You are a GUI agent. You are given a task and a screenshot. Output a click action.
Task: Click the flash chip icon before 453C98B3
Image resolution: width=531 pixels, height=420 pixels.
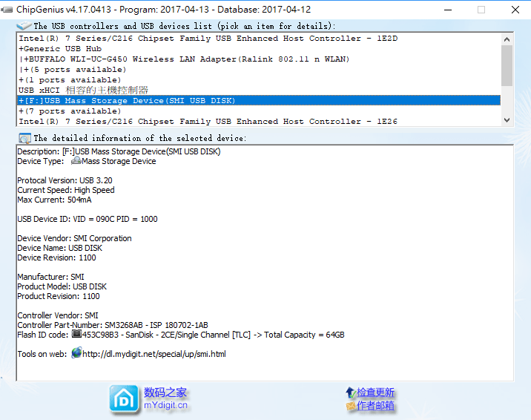tap(77, 335)
